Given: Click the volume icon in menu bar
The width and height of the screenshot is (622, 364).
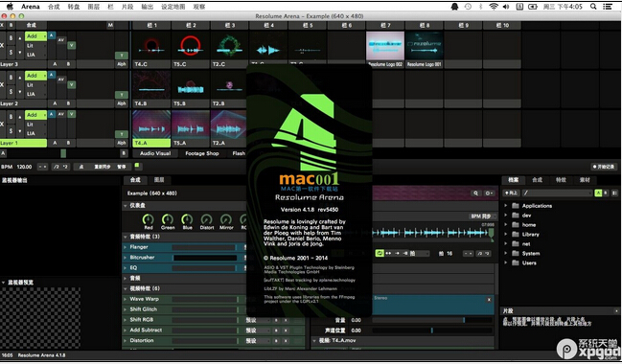Looking at the screenshot, I should 506,7.
